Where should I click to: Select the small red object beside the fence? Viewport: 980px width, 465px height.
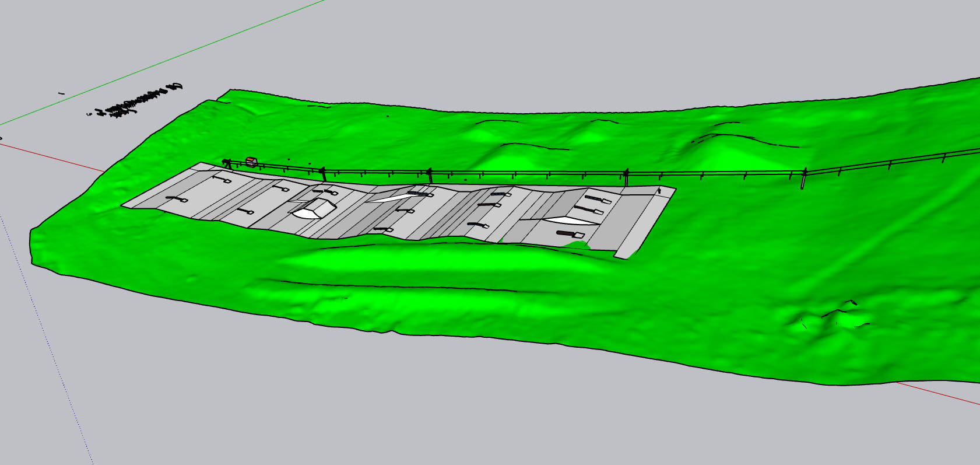251,162
